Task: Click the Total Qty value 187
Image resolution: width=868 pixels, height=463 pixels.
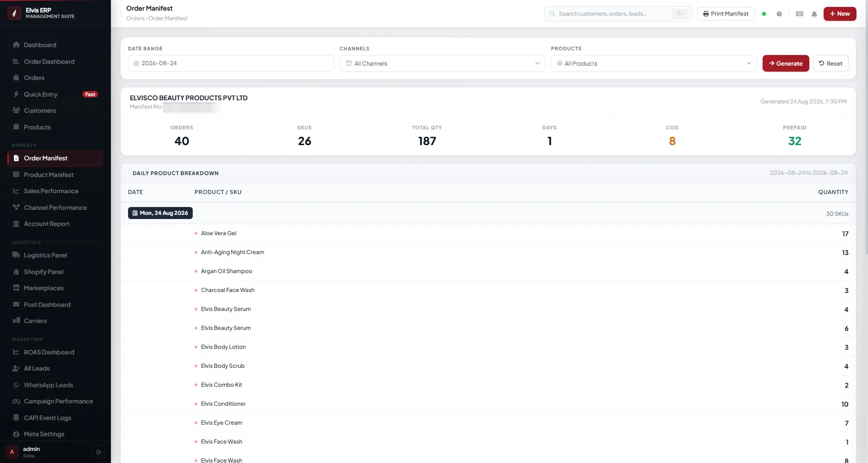Action: (x=427, y=141)
